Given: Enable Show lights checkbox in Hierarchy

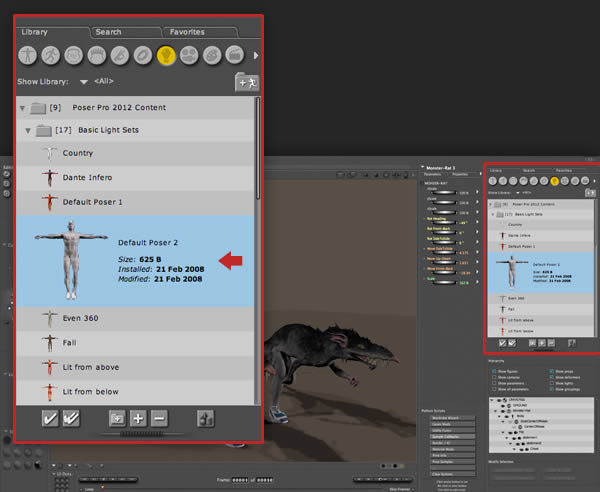Looking at the screenshot, I should [552, 383].
